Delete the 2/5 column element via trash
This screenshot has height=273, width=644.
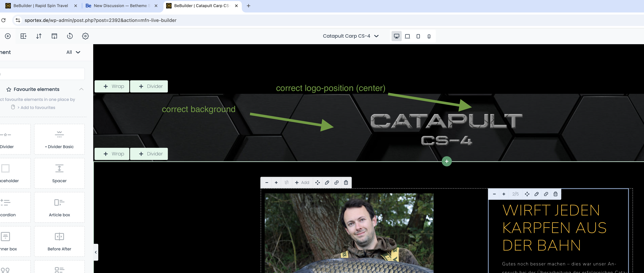(556, 194)
